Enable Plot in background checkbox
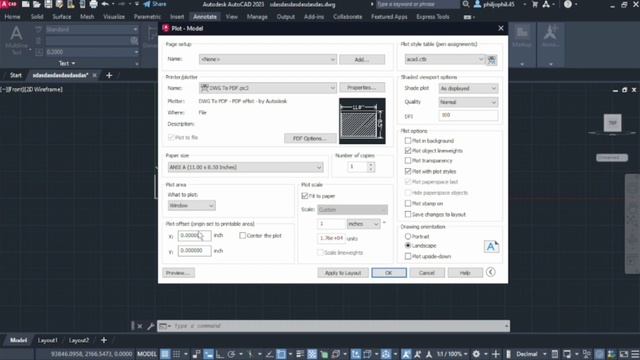 pyautogui.click(x=408, y=140)
